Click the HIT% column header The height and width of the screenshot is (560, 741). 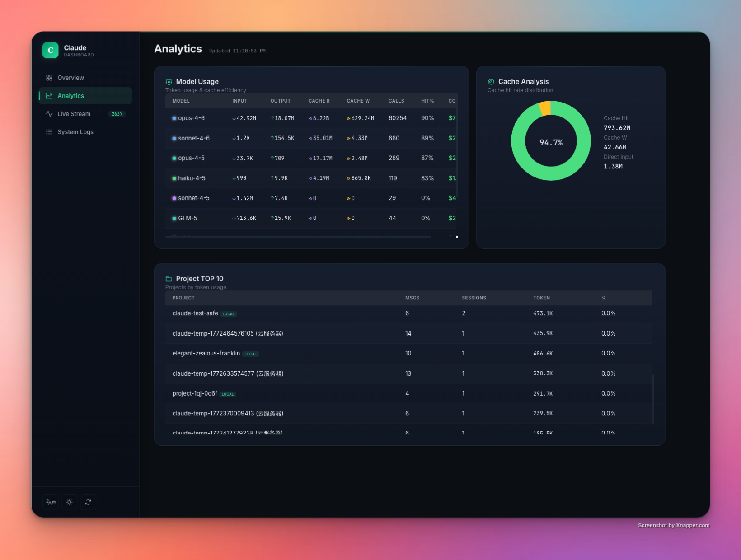coord(427,101)
